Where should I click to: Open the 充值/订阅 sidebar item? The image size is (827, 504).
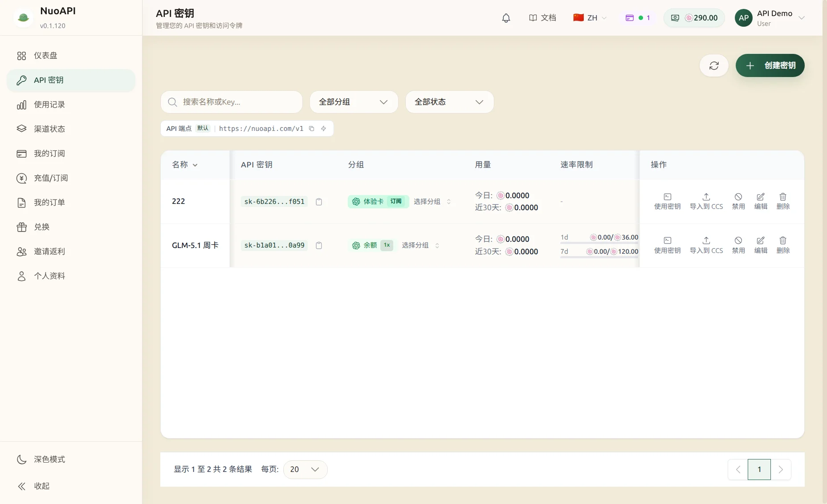coord(71,178)
